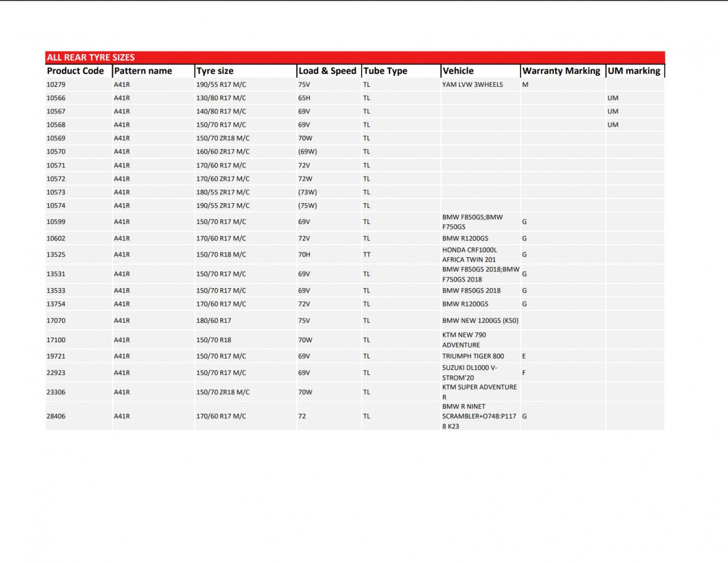The width and height of the screenshot is (728, 563).
Task: Select the 'Pattern name' column header
Action: (x=143, y=71)
